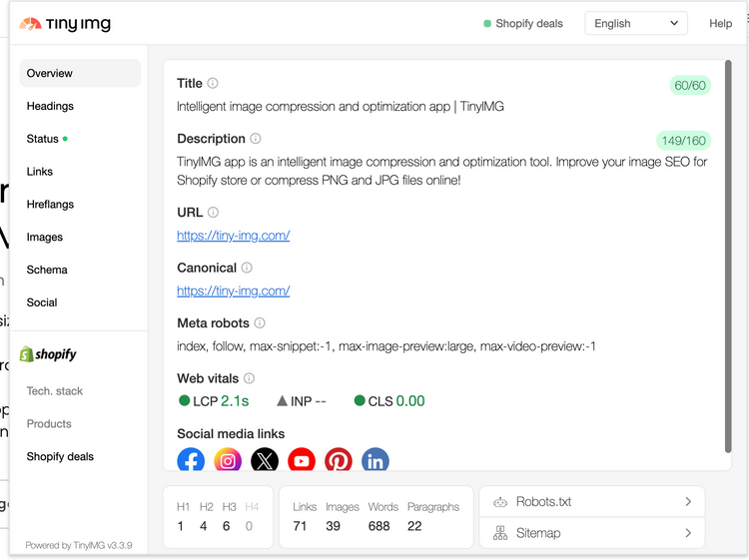Click the H4 count 0

[249, 526]
